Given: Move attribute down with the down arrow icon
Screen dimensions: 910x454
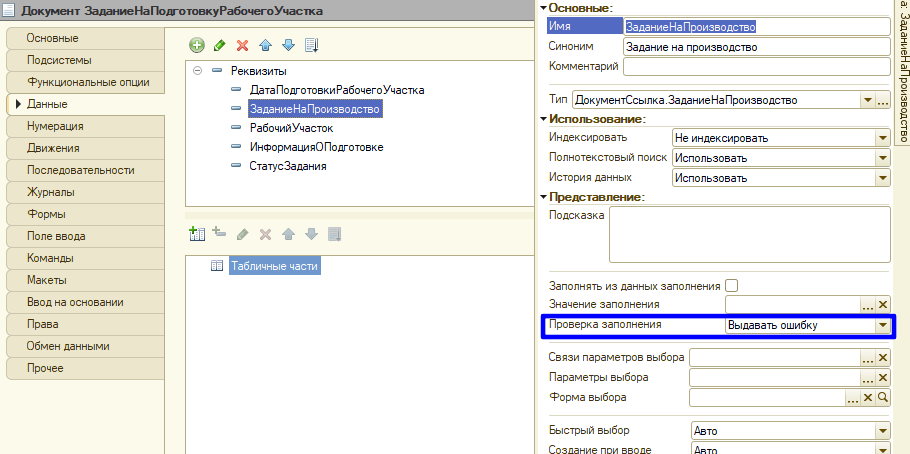Looking at the screenshot, I should pos(288,45).
